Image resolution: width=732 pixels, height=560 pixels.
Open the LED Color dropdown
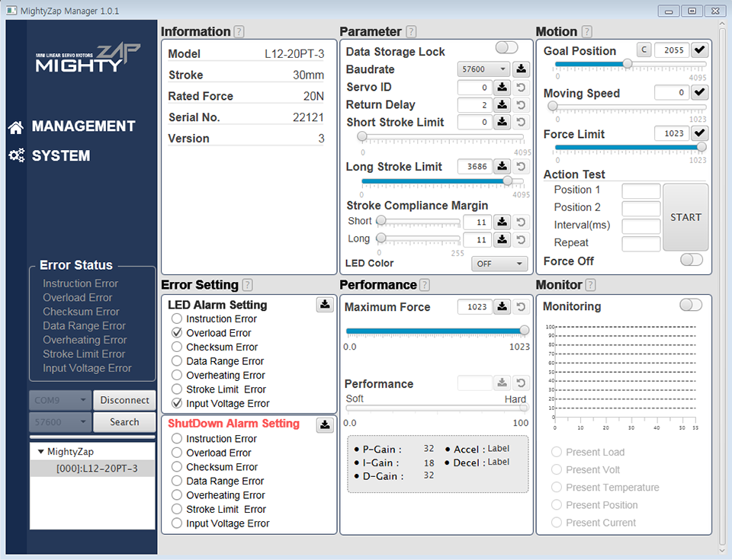[499, 264]
